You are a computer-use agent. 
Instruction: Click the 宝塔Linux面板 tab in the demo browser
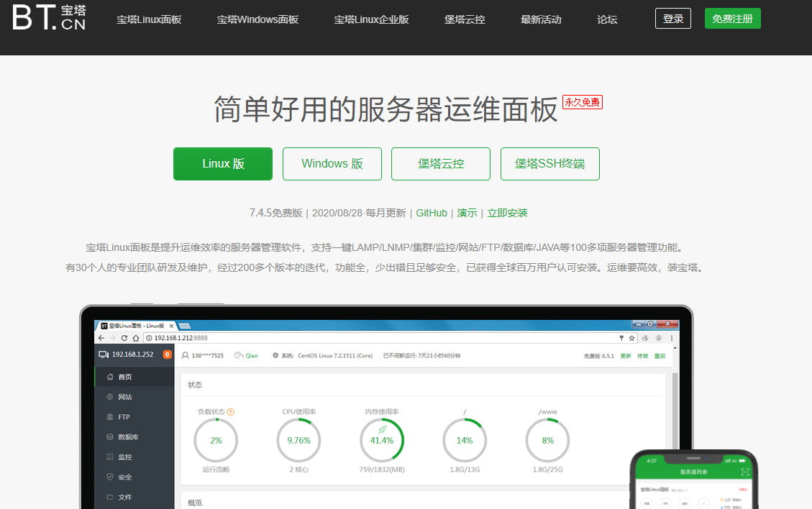tap(137, 326)
